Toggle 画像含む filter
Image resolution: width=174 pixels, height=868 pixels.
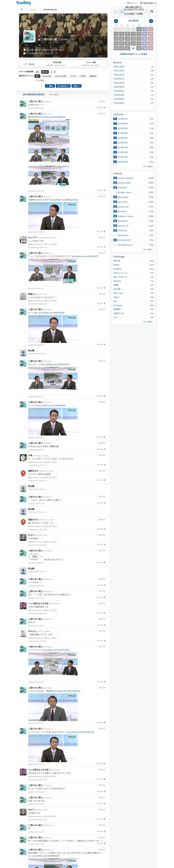pyautogui.click(x=93, y=76)
